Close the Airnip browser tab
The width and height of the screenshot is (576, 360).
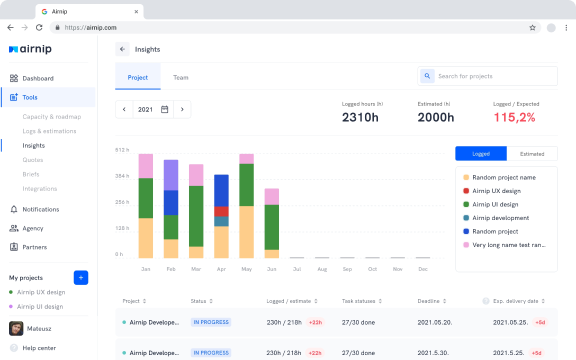(x=136, y=12)
